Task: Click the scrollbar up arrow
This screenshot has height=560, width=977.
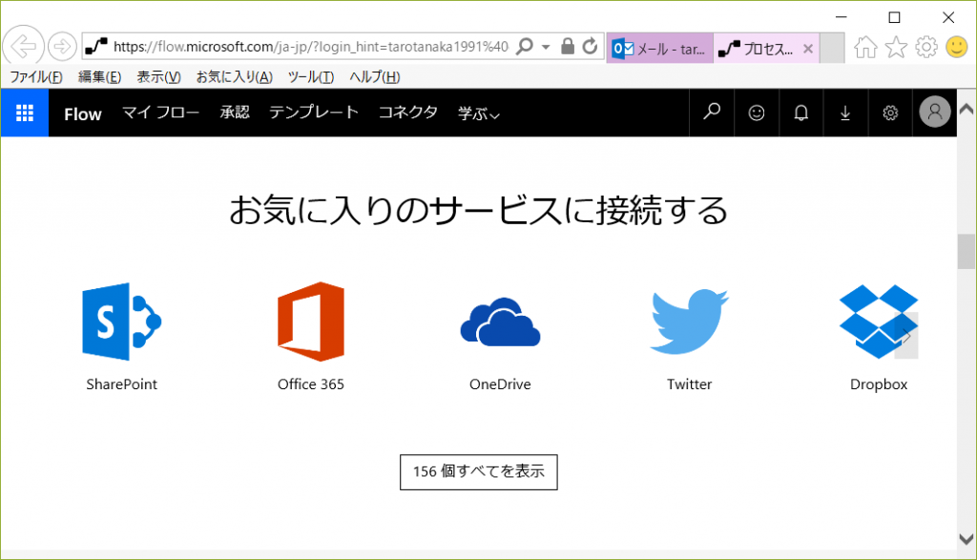Action: pyautogui.click(x=967, y=109)
